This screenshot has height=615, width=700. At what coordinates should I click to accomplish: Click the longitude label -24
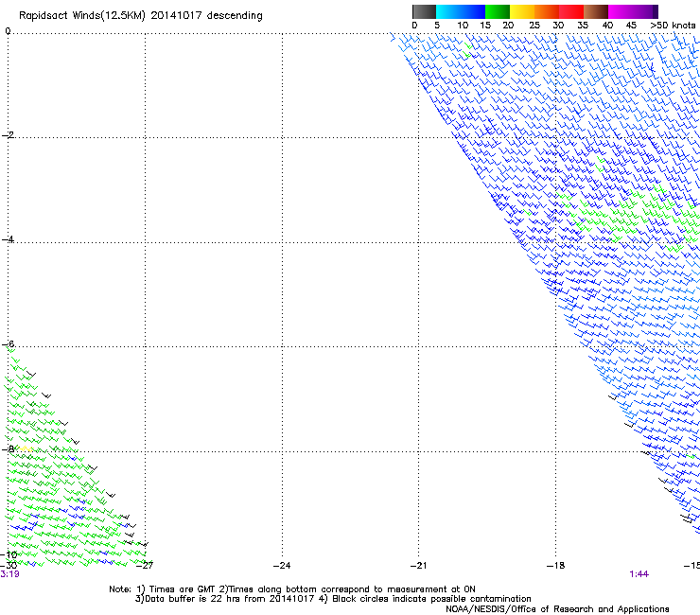coord(282,566)
